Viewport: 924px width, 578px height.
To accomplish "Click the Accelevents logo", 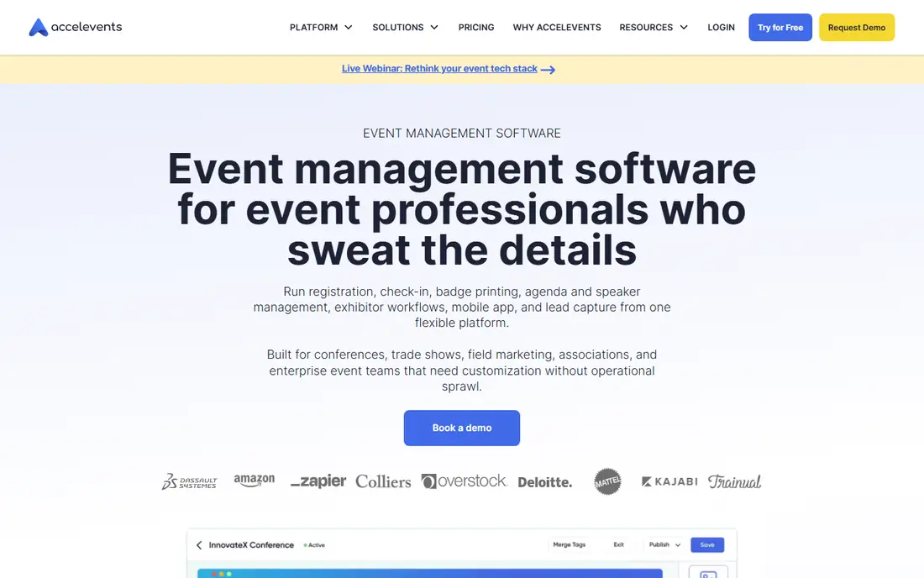I will [76, 27].
